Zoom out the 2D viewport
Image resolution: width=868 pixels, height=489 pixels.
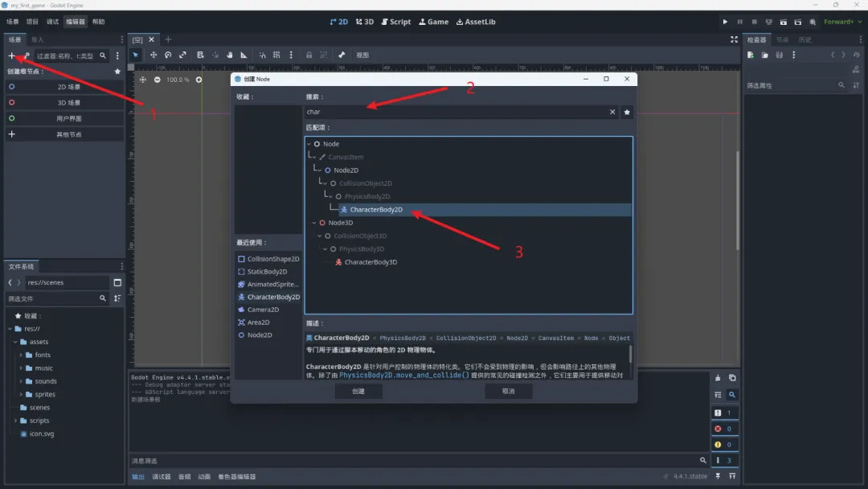[x=158, y=80]
